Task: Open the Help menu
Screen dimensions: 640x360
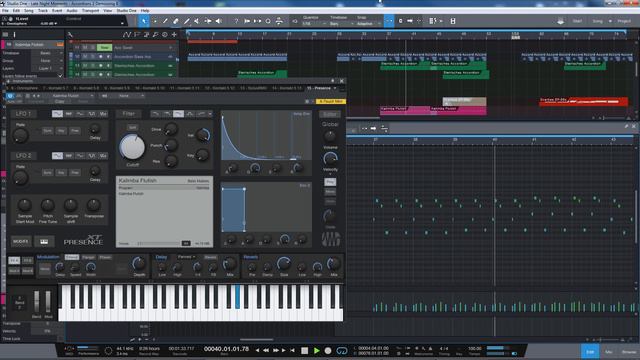Action: pyautogui.click(x=145, y=11)
